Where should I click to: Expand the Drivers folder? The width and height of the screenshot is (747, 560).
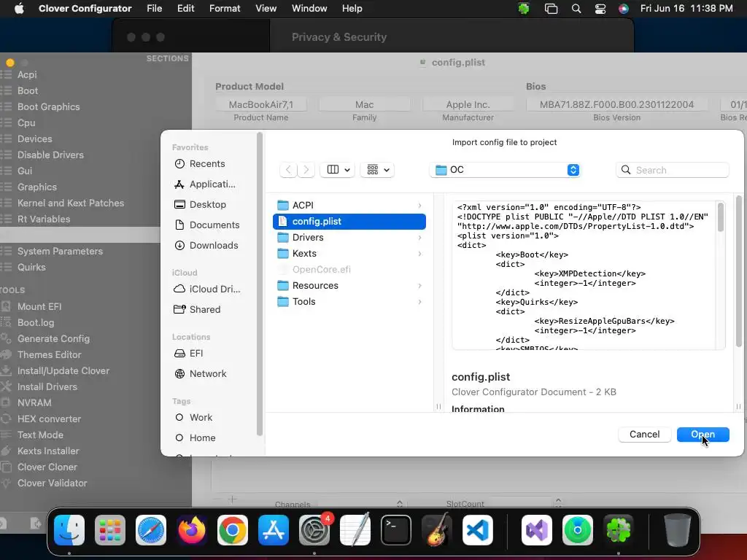419,237
